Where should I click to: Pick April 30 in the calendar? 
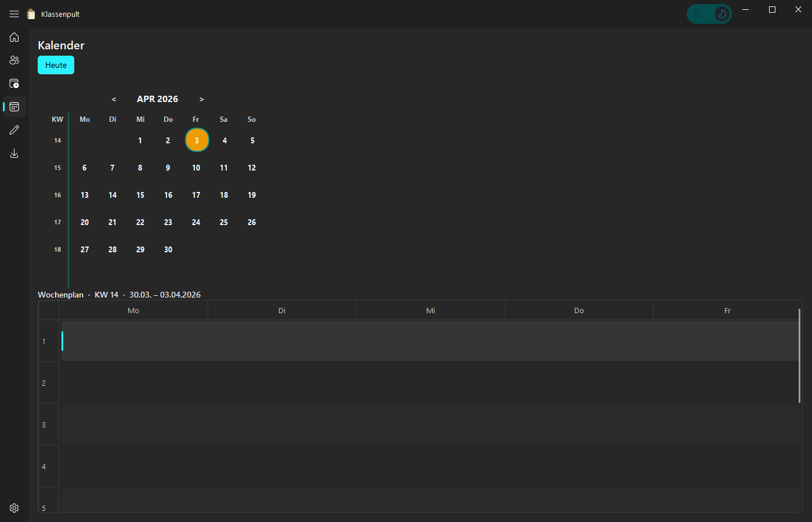[x=168, y=249]
